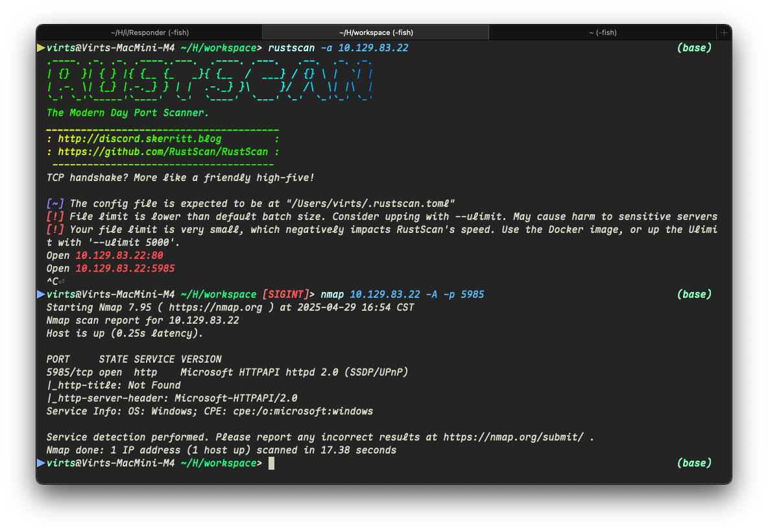This screenshot has width=768, height=532.
Task: Click the blue prompt arrow before nmap command
Action: (41, 295)
